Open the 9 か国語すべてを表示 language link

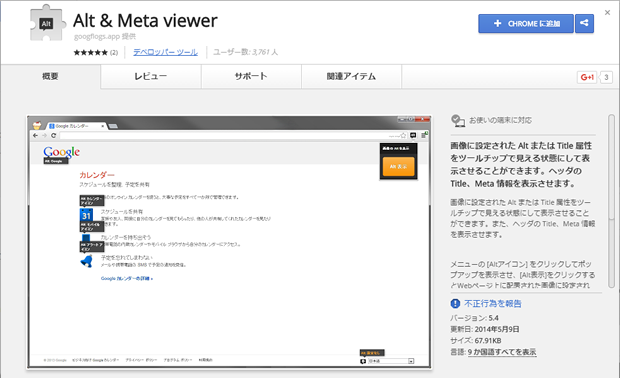[x=502, y=352]
